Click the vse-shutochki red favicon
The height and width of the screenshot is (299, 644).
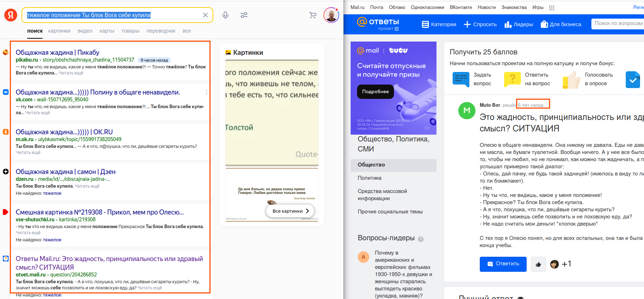(x=6, y=212)
